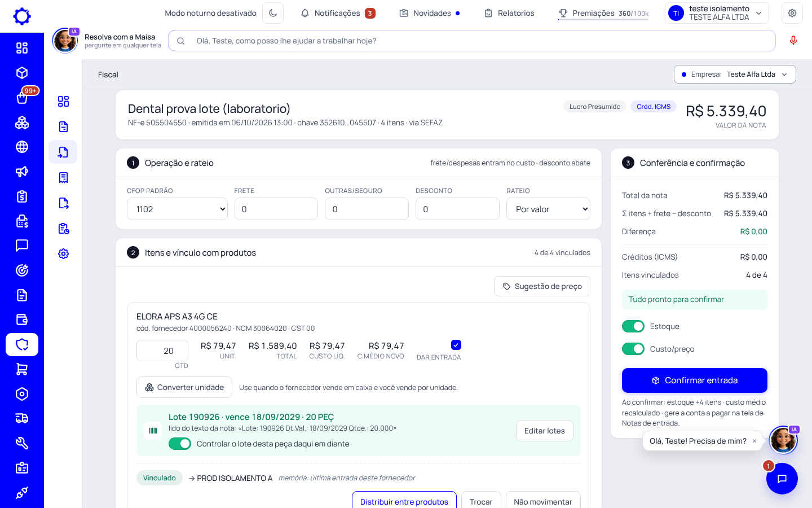Uncheck the DAR ENTRADA checkbox
Viewport: 812px width, 508px height.
[x=456, y=345]
